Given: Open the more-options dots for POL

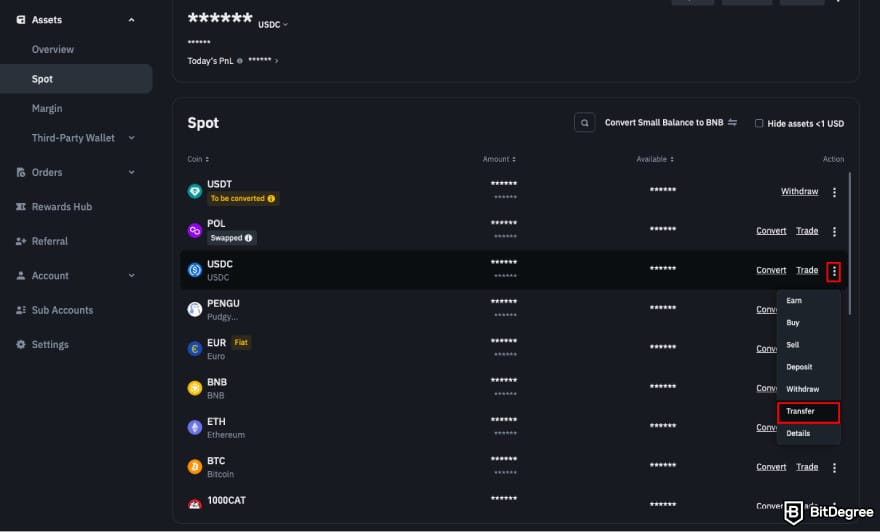Looking at the screenshot, I should [835, 231].
